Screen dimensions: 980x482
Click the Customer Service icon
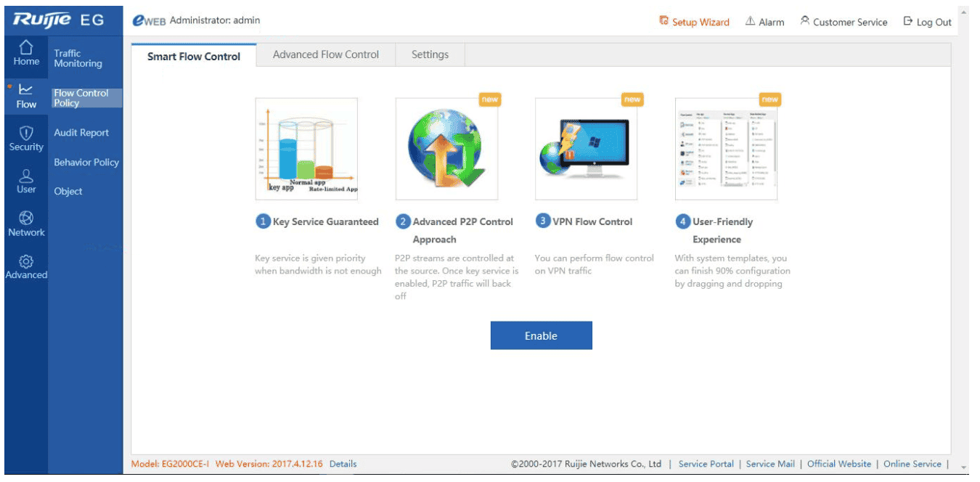[805, 22]
